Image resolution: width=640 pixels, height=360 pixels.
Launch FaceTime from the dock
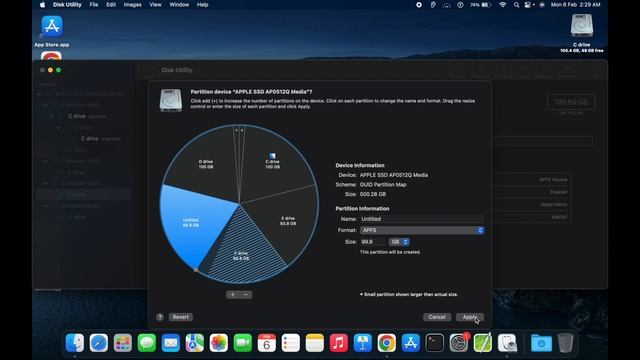[243, 342]
